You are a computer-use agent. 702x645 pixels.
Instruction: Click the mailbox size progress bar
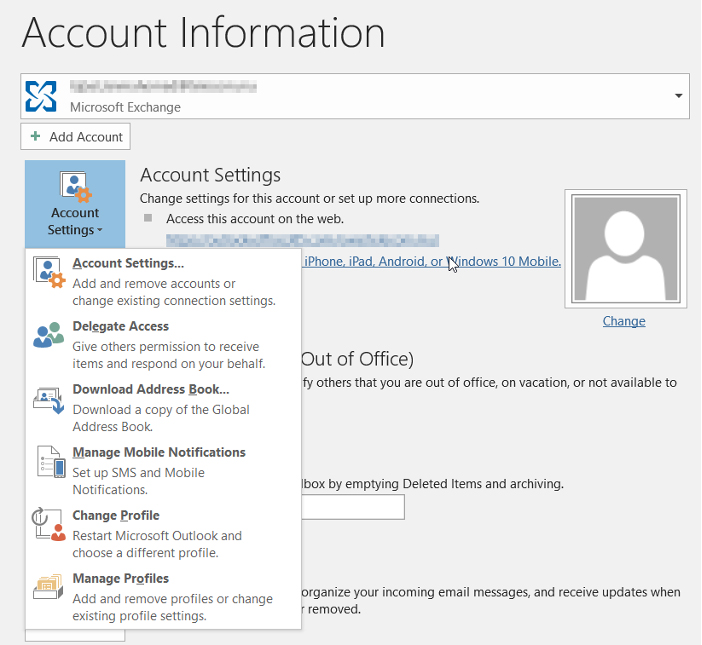click(x=353, y=507)
